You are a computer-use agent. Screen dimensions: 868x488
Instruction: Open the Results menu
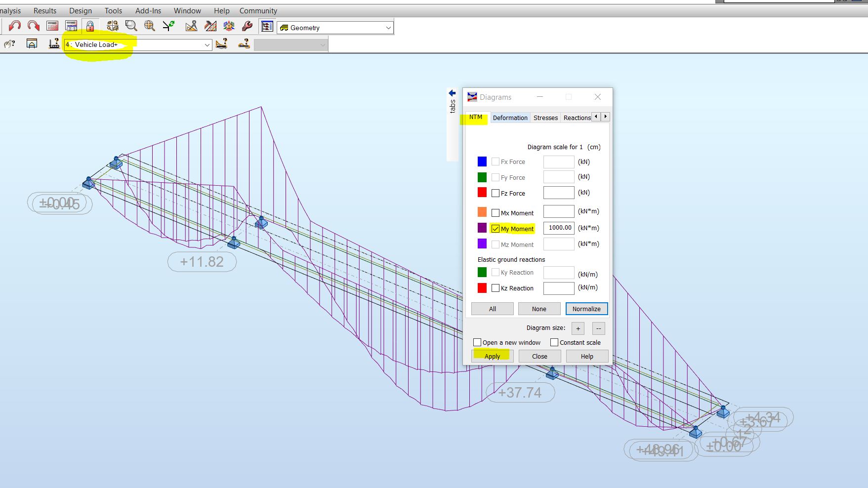pyautogui.click(x=44, y=10)
